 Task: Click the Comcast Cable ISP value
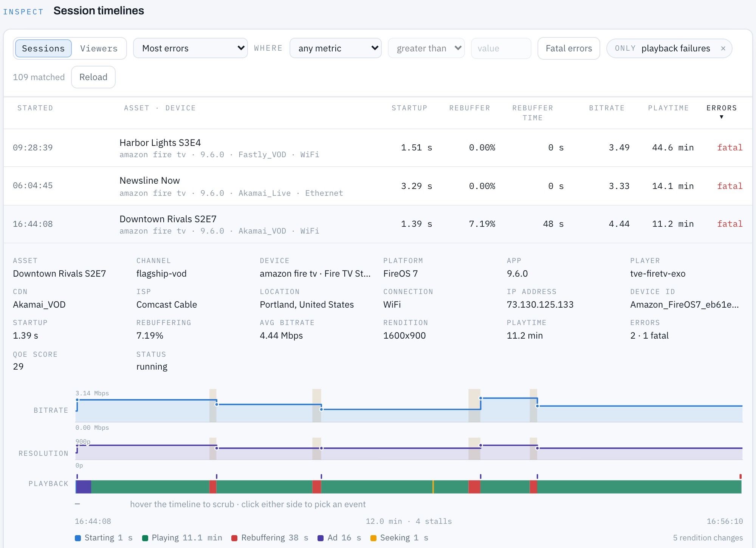click(x=166, y=305)
